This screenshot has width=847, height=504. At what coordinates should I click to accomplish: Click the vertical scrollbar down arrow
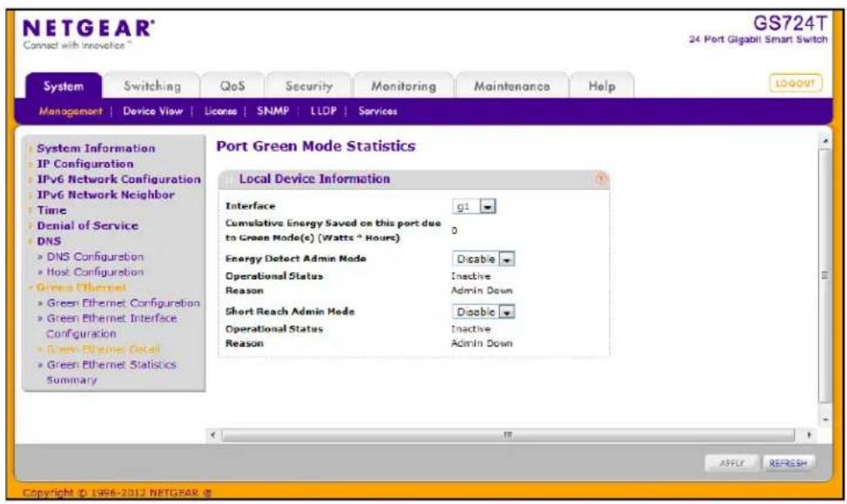(825, 420)
